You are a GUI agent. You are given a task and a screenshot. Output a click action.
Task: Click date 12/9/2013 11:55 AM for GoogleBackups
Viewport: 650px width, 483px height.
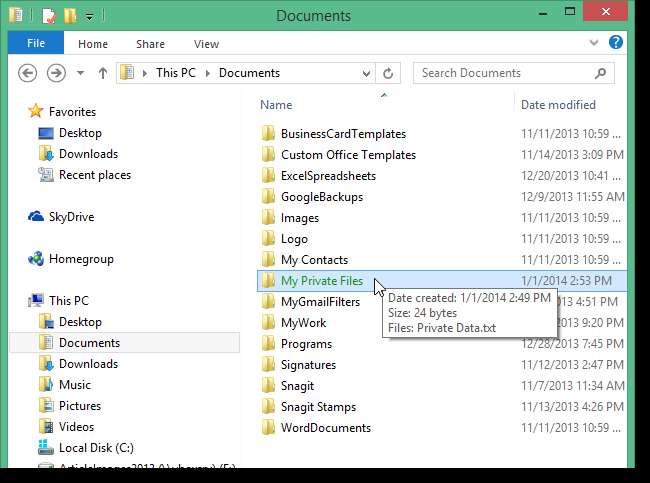pyautogui.click(x=572, y=197)
